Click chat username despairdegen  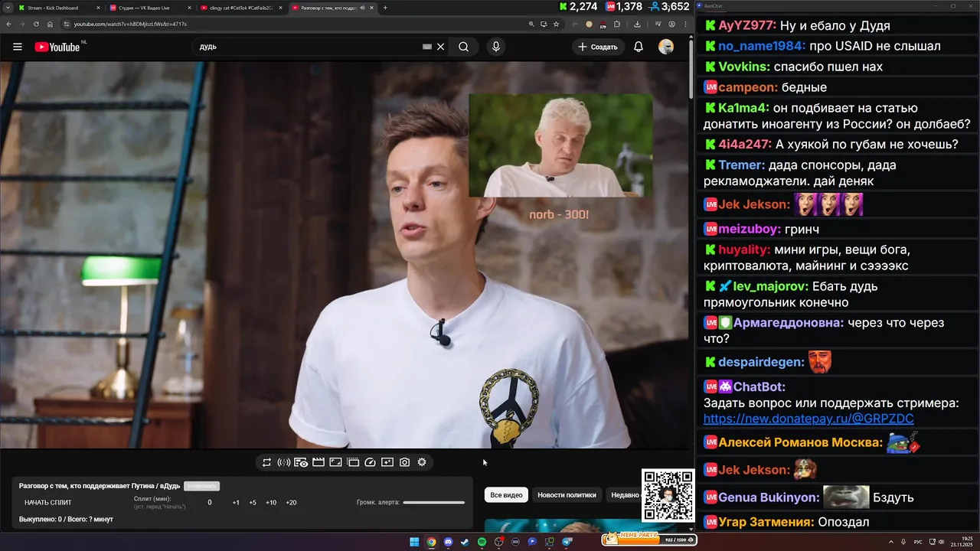pos(762,362)
